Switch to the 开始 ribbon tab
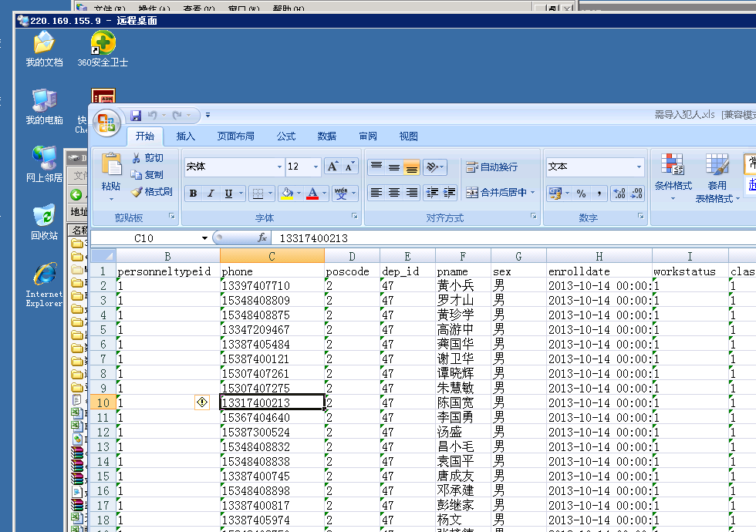 tap(145, 136)
